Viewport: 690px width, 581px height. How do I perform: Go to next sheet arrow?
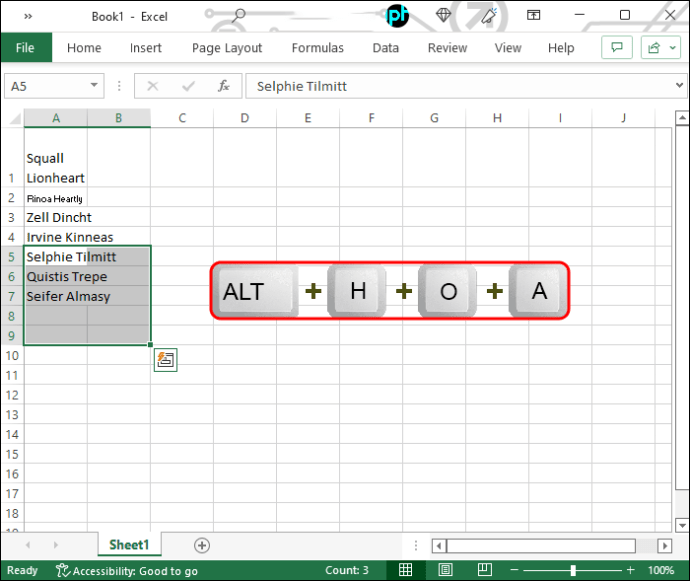[x=55, y=545]
